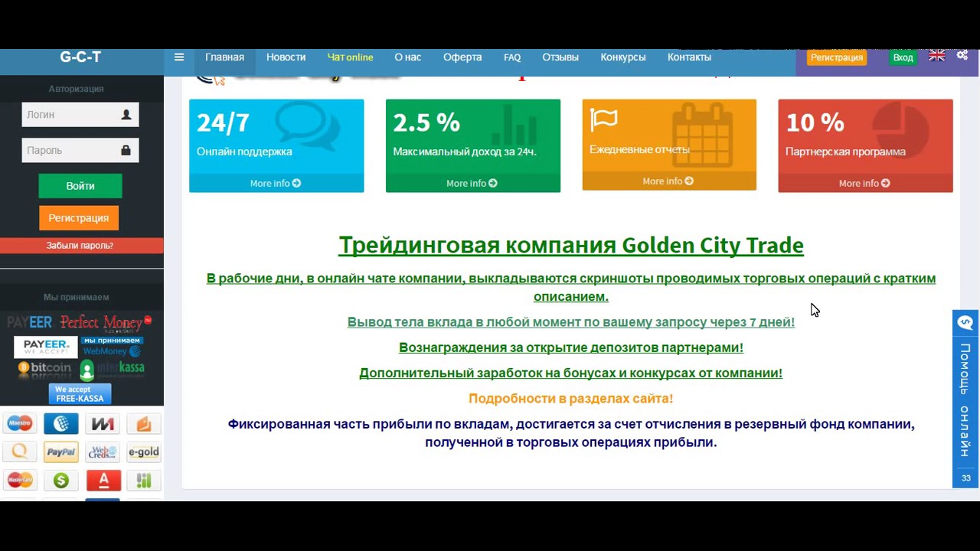Click the MasterCard payment icon

20,481
